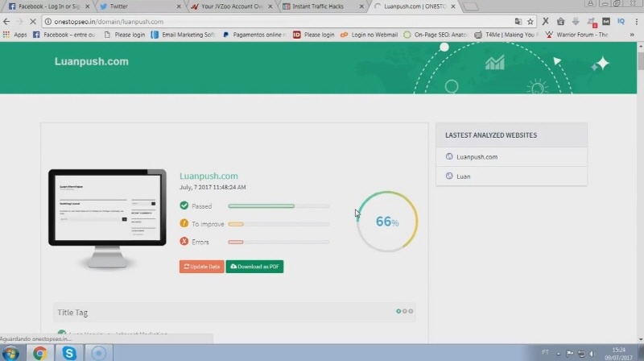Open the On-Page SEO bookmark
644x361 pixels.
pos(436,35)
